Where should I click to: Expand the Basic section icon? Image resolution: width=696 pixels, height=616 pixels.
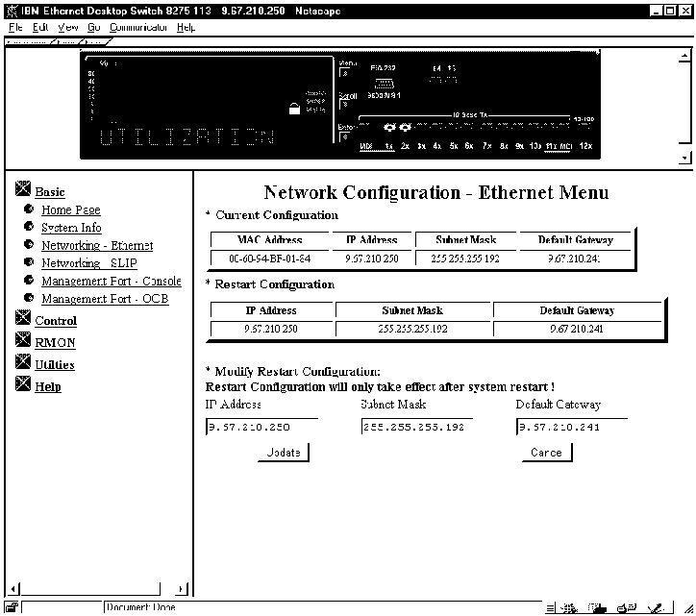[24, 190]
